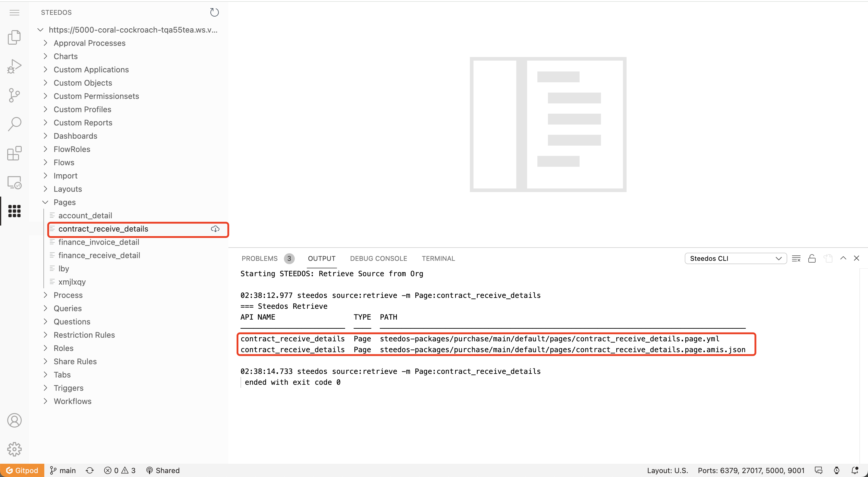This screenshot has width=868, height=477.
Task: Click the main branch indicator
Action: point(63,471)
